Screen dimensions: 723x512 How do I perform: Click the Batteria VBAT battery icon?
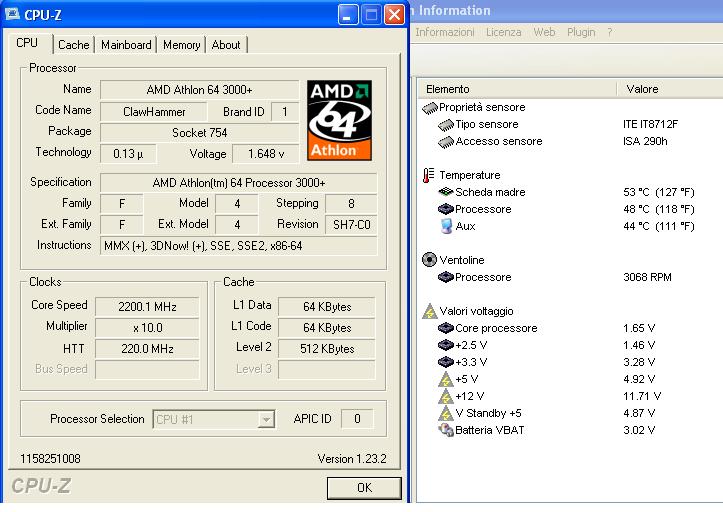point(446,430)
